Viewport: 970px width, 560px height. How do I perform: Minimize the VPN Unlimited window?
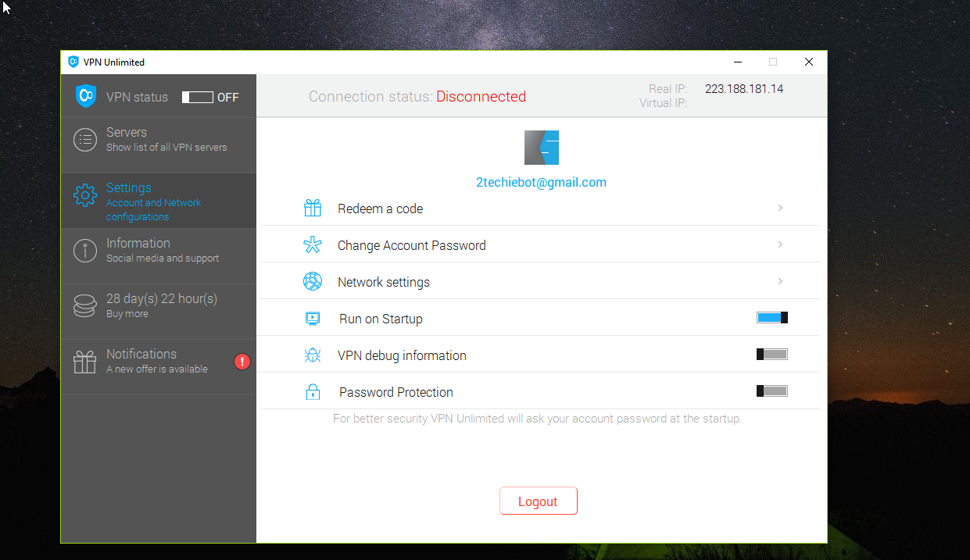tap(737, 62)
